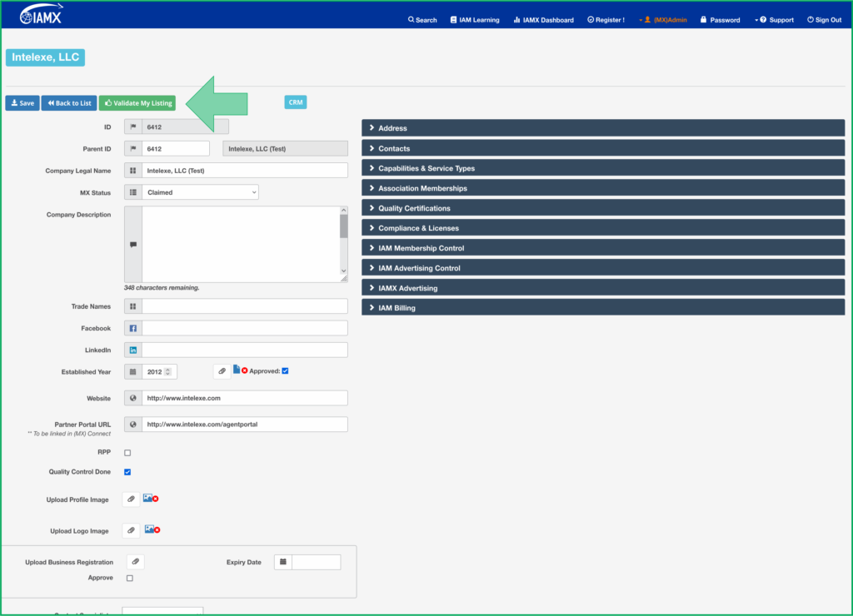This screenshot has height=616, width=853.
Task: Click the Company Description scrollbar thumb
Action: pyautogui.click(x=343, y=226)
